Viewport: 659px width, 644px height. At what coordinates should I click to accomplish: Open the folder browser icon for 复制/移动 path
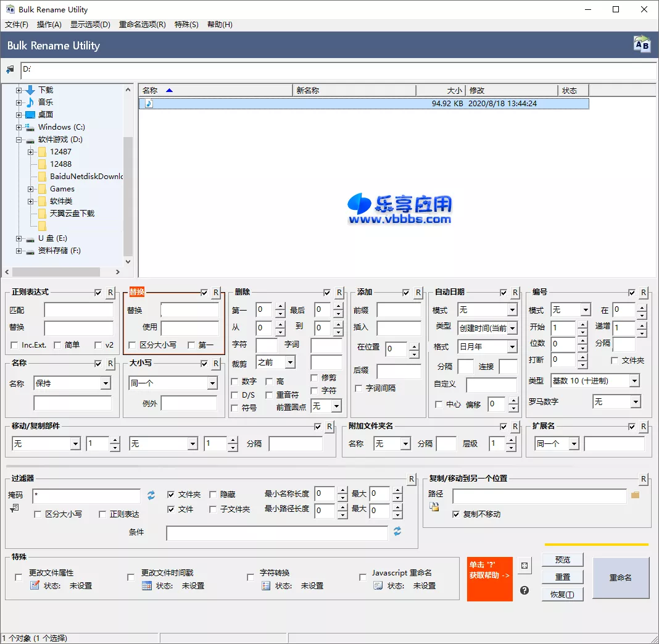pyautogui.click(x=635, y=496)
